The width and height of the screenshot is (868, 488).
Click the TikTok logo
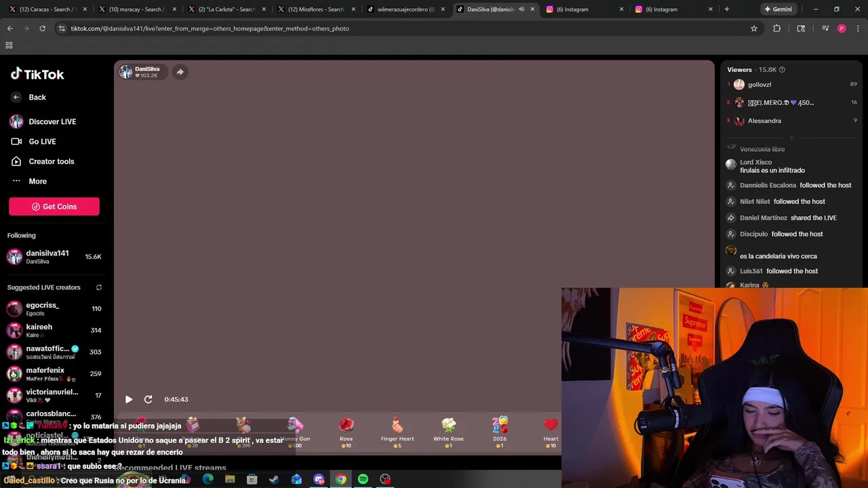(37, 74)
